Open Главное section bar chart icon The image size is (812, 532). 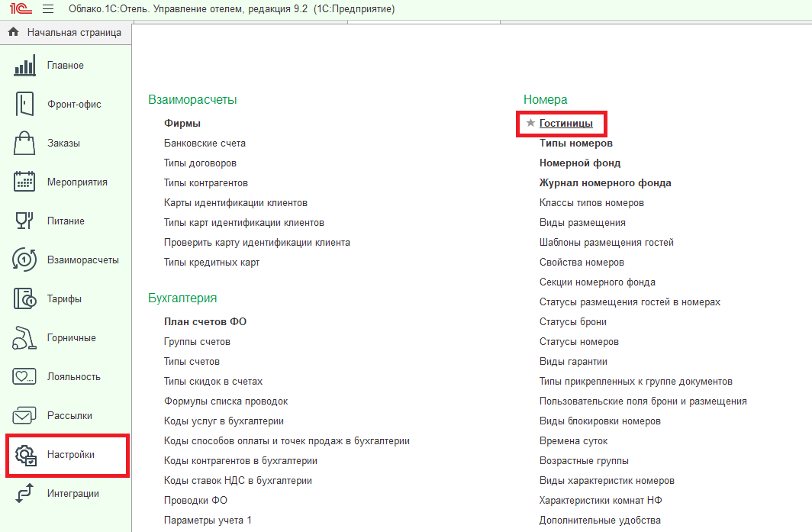point(24,66)
